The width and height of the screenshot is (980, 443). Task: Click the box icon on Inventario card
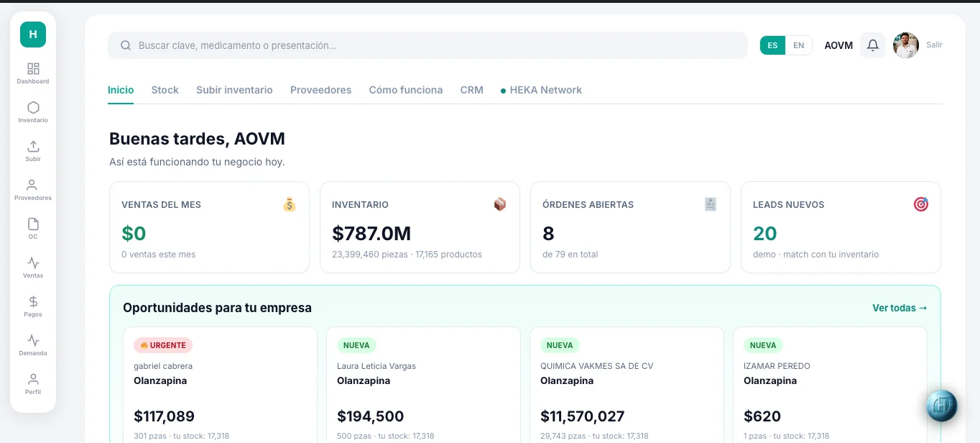(500, 204)
